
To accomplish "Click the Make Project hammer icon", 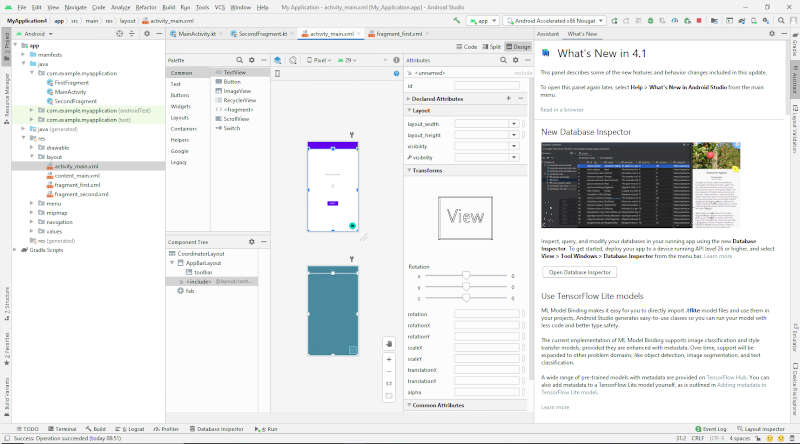I will point(457,20).
